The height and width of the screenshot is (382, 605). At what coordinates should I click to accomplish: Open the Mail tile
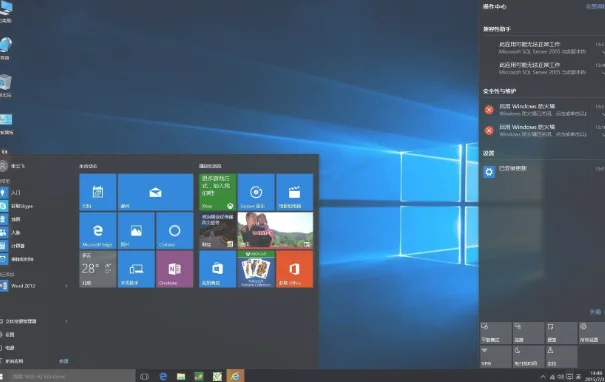(155, 192)
